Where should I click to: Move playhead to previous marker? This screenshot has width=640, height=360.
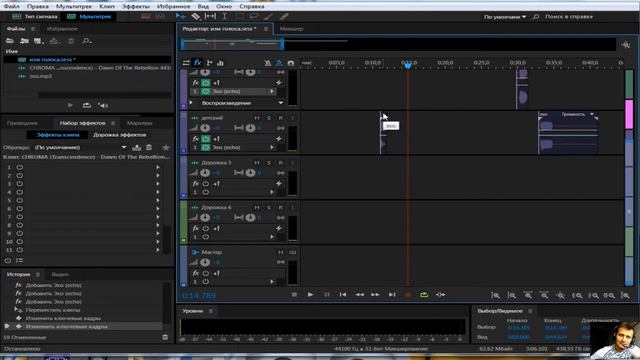tap(343, 294)
